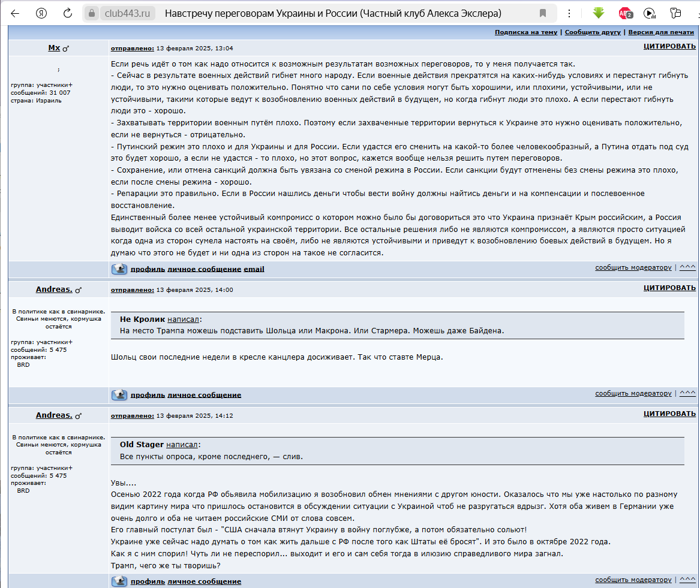Open the 'Подписка на тему' link
The image size is (700, 588).
tap(525, 32)
